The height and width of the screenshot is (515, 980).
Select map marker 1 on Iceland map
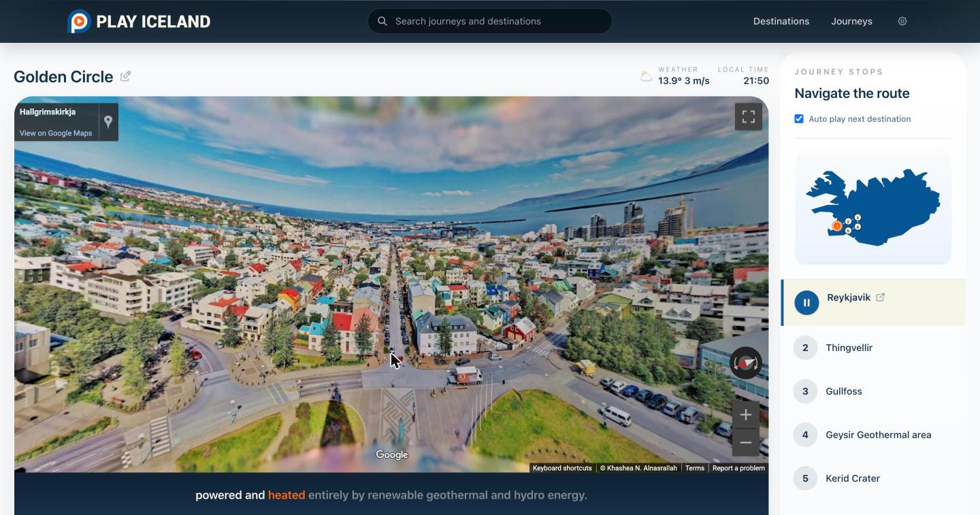tap(837, 226)
